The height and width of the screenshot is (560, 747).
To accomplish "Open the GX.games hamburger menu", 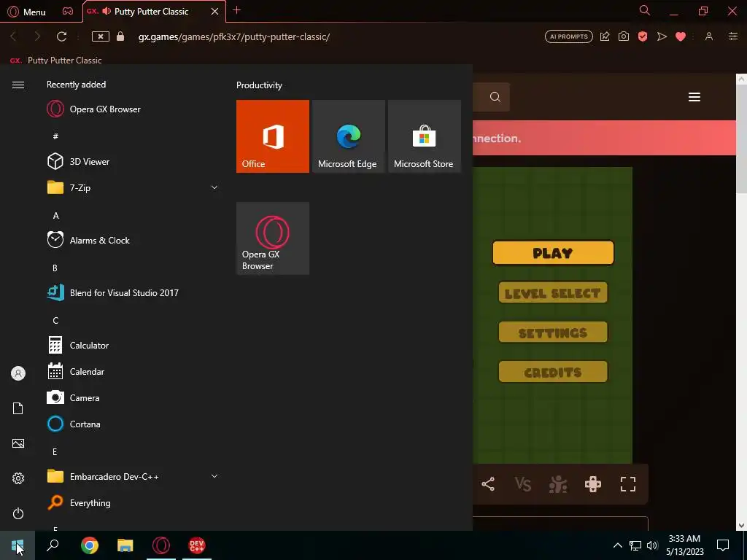I will click(694, 97).
